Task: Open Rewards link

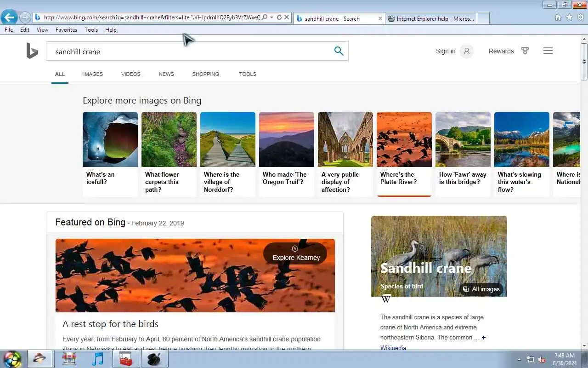Action: pos(501,51)
